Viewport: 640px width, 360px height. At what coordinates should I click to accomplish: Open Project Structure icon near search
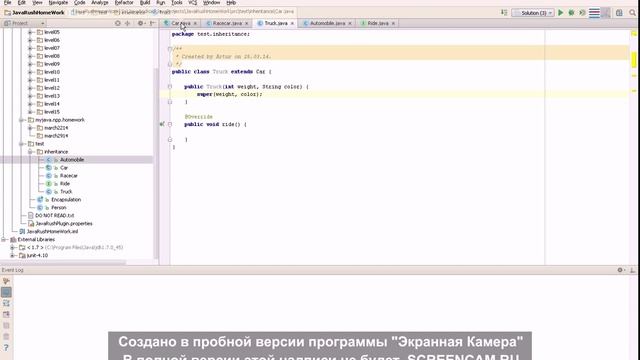tap(619, 13)
